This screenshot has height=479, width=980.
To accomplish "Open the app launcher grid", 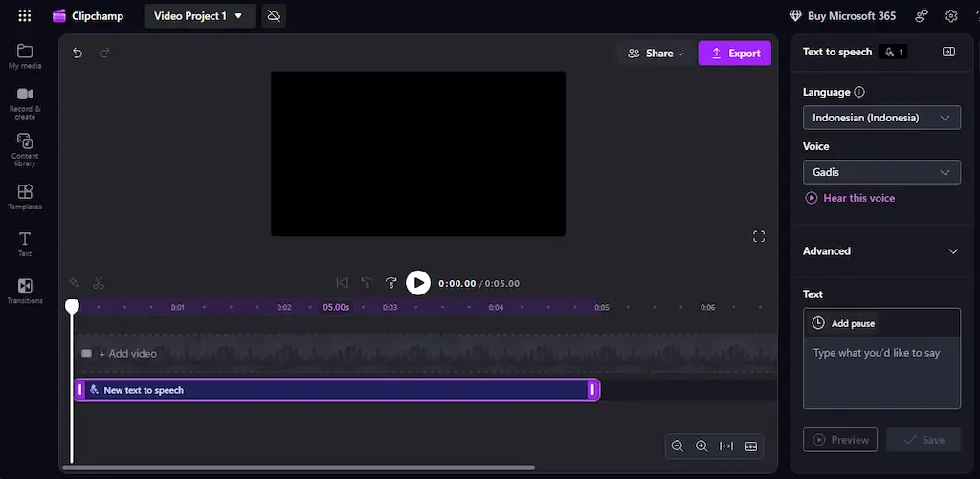I will tap(24, 15).
